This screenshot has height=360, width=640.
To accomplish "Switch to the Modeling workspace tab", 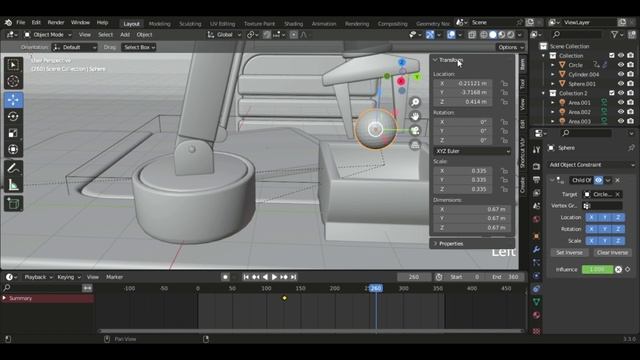I will (x=159, y=24).
